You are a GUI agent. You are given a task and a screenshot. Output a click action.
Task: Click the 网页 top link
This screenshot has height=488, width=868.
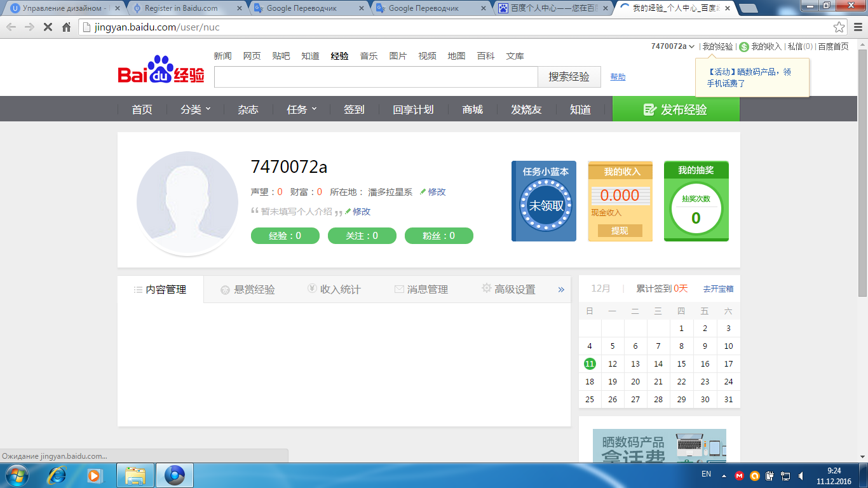(x=252, y=56)
